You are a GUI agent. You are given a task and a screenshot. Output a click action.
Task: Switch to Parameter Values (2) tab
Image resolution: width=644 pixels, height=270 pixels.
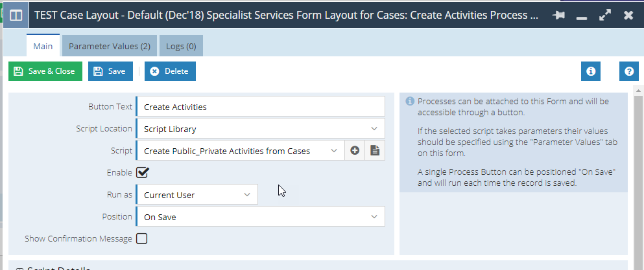110,47
